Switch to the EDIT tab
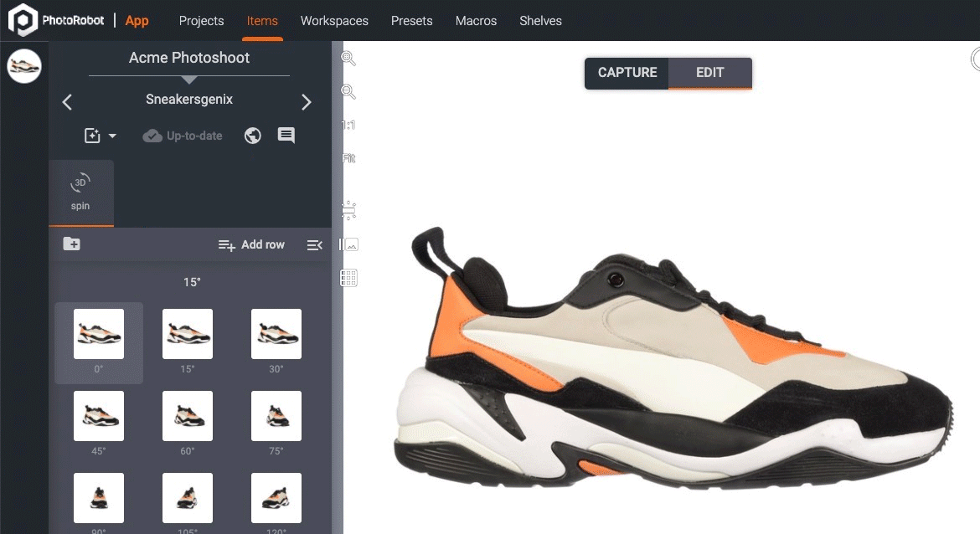 tap(709, 73)
